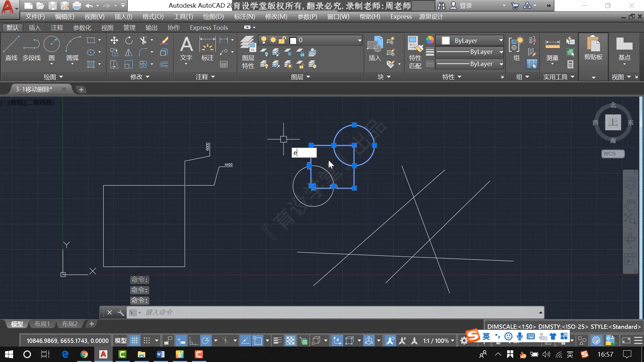Viewport: 644px width, 362px height.
Task: Click the Array tool icon
Action: coord(143,64)
